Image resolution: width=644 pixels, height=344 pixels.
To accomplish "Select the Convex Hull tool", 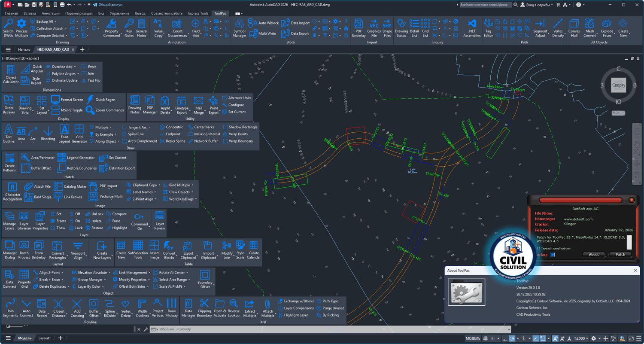I will [574, 28].
